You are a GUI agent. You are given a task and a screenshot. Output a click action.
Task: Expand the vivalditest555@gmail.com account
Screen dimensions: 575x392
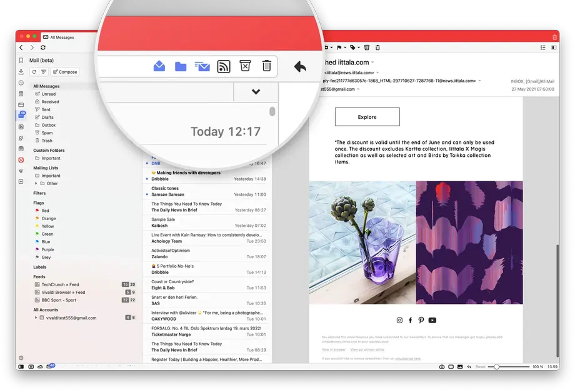click(36, 318)
